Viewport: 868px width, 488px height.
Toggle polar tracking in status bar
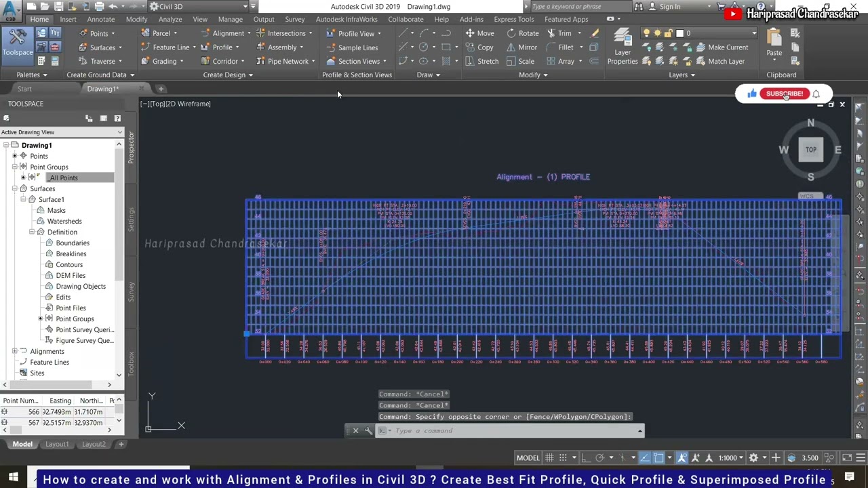[600, 458]
